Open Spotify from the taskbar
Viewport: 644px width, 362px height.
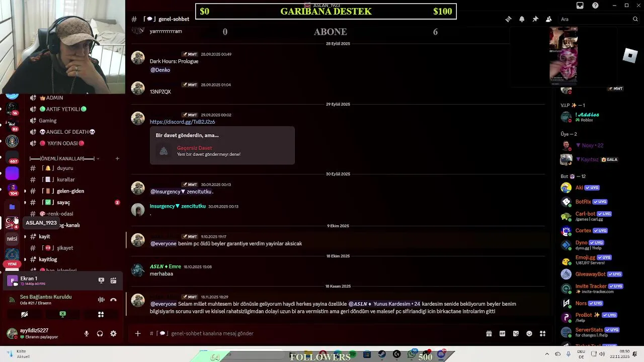[x=352, y=354]
